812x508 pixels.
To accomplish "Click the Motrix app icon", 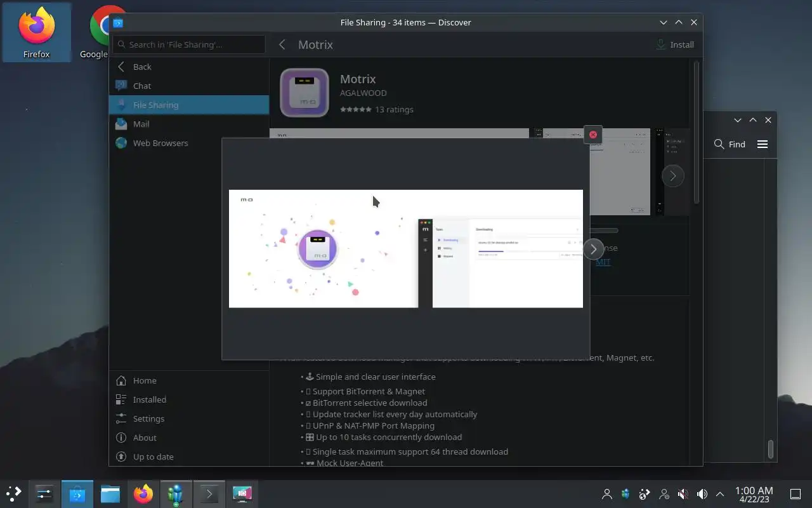I will [304, 93].
